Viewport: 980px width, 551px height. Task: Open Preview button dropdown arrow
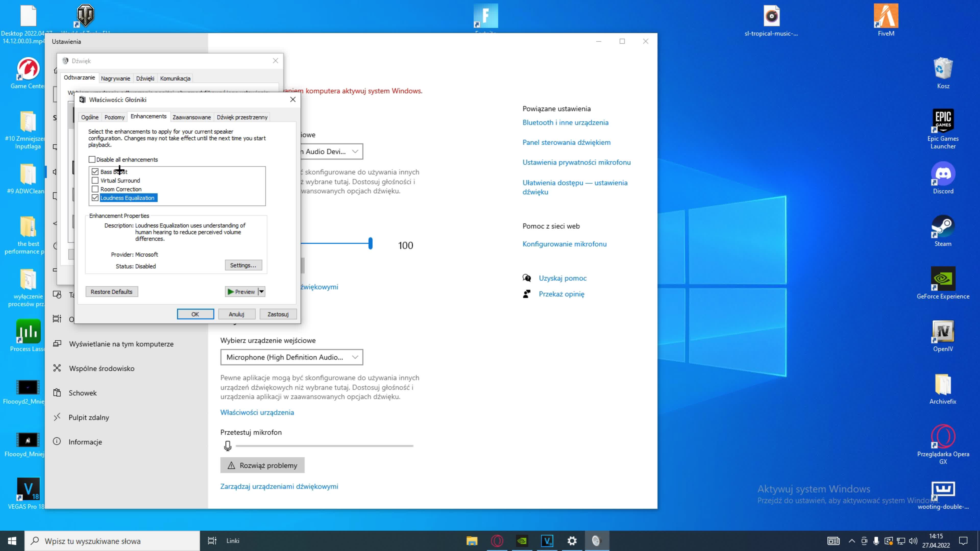tap(261, 292)
